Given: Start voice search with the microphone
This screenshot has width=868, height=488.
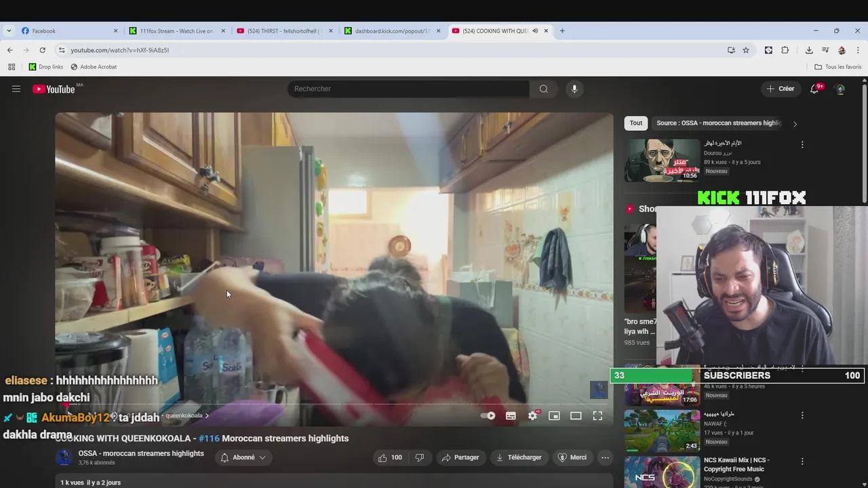Looking at the screenshot, I should point(574,89).
